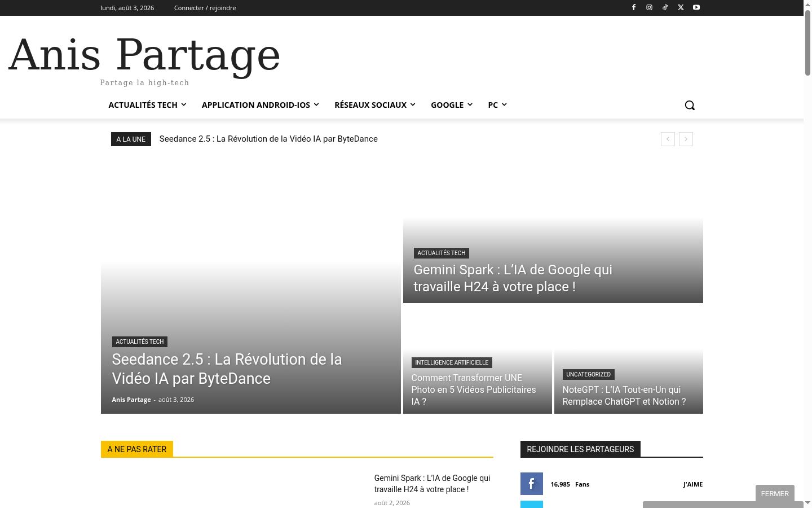This screenshot has height=508, width=812.
Task: Expand the PC menu
Action: pyautogui.click(x=497, y=105)
